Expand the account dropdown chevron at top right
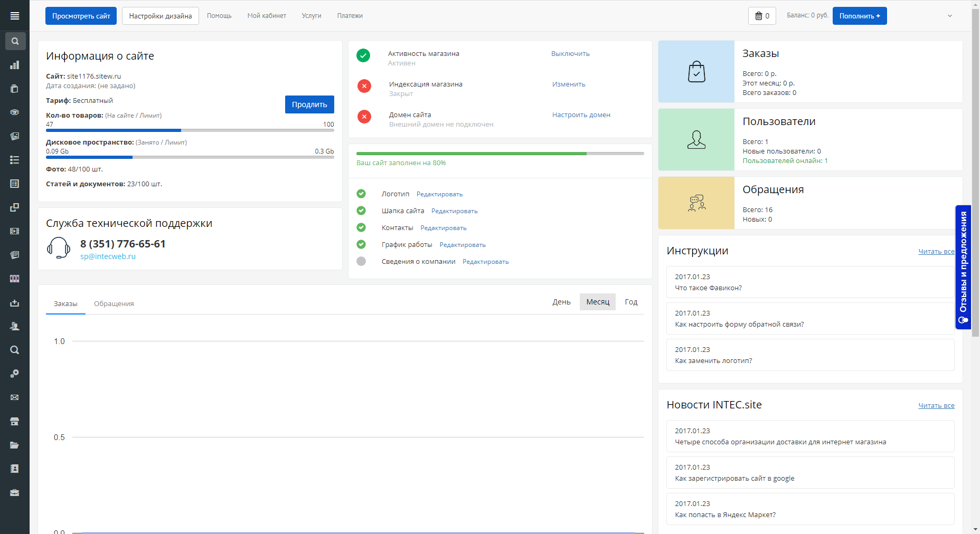 tap(949, 16)
